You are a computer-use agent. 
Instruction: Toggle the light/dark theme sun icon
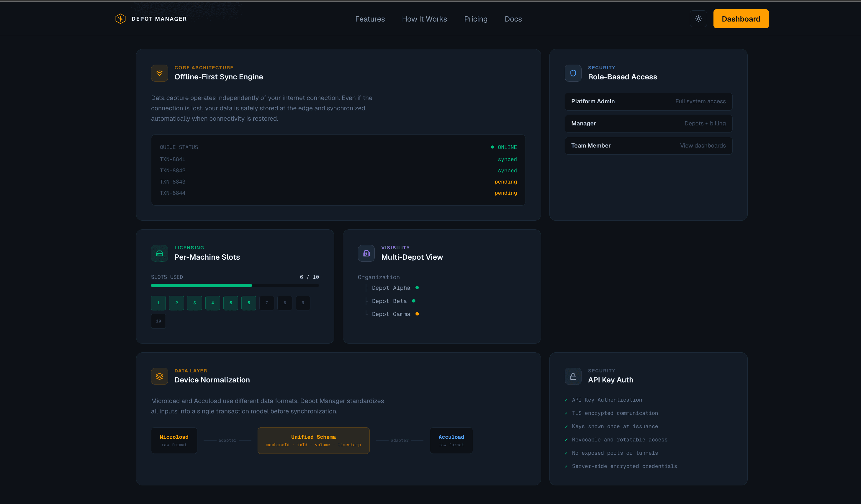pos(698,19)
